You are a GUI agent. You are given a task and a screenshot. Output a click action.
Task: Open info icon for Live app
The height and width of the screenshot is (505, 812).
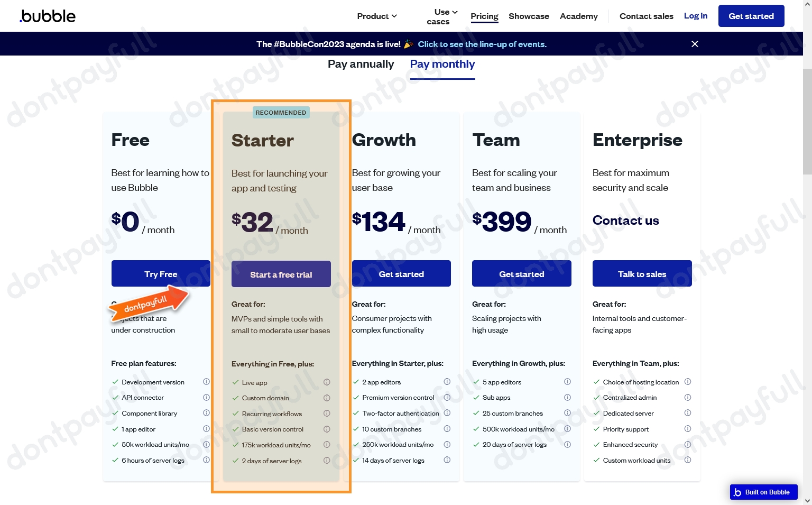pyautogui.click(x=327, y=382)
